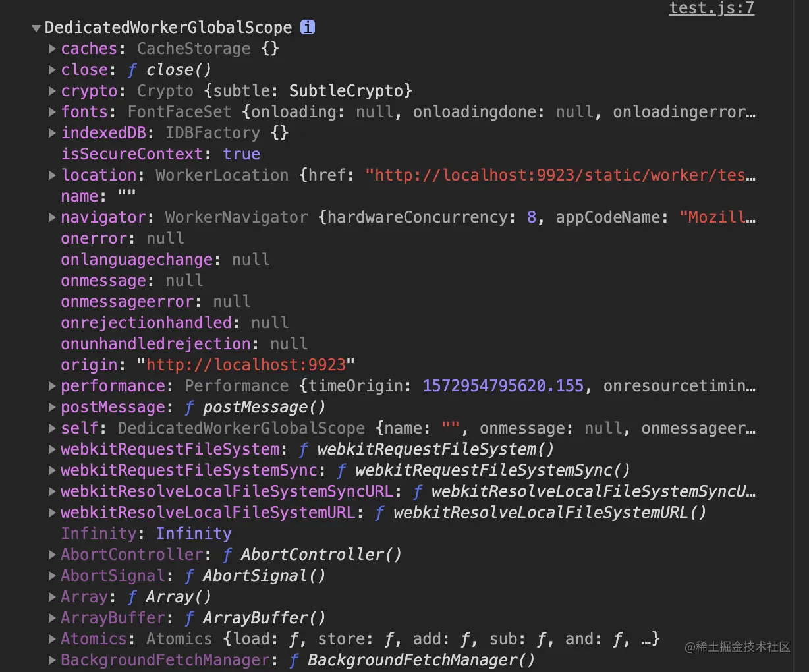Expand the caches property
This screenshot has width=809, height=672.
click(x=52, y=49)
